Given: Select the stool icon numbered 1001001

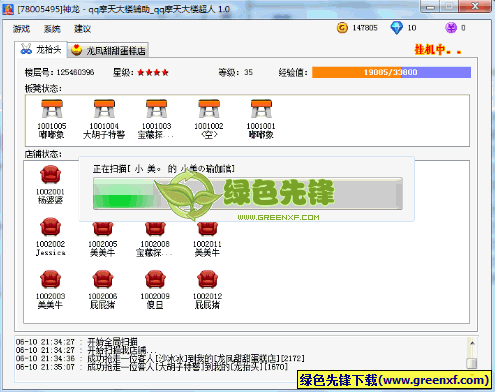Looking at the screenshot, I should [261, 109].
